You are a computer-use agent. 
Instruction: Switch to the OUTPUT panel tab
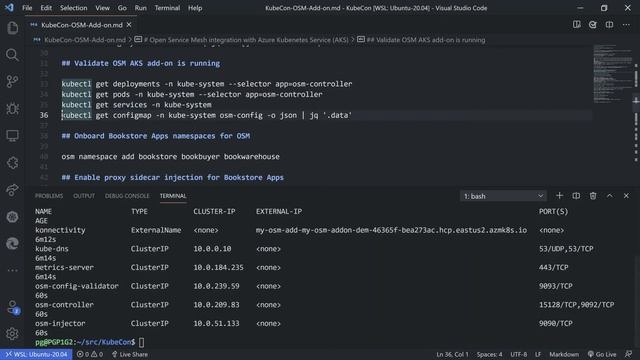tap(84, 196)
